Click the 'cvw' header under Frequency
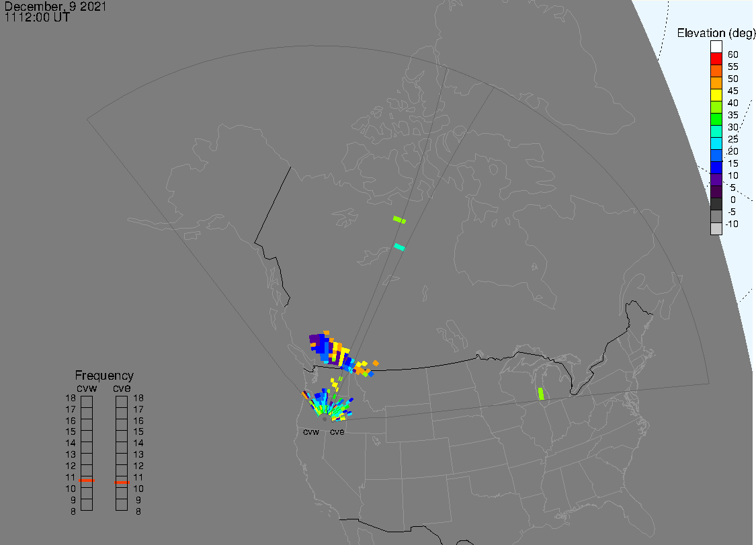 pos(87,388)
